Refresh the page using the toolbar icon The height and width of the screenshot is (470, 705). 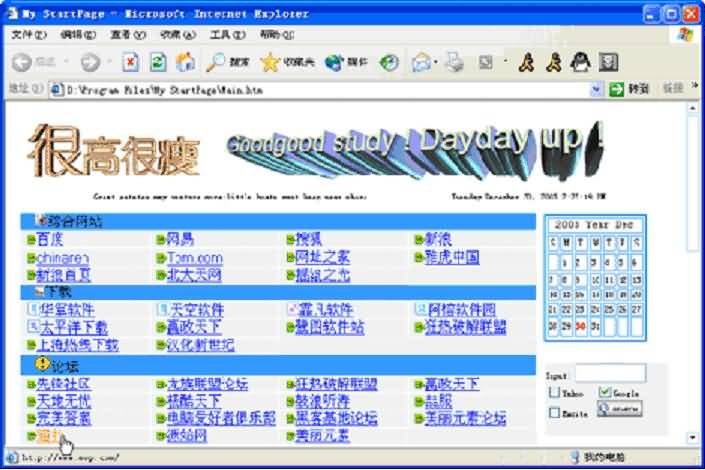158,62
